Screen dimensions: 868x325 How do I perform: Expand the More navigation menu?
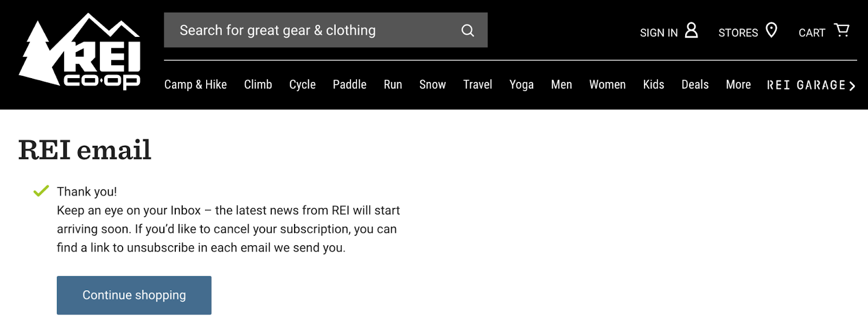pos(738,85)
